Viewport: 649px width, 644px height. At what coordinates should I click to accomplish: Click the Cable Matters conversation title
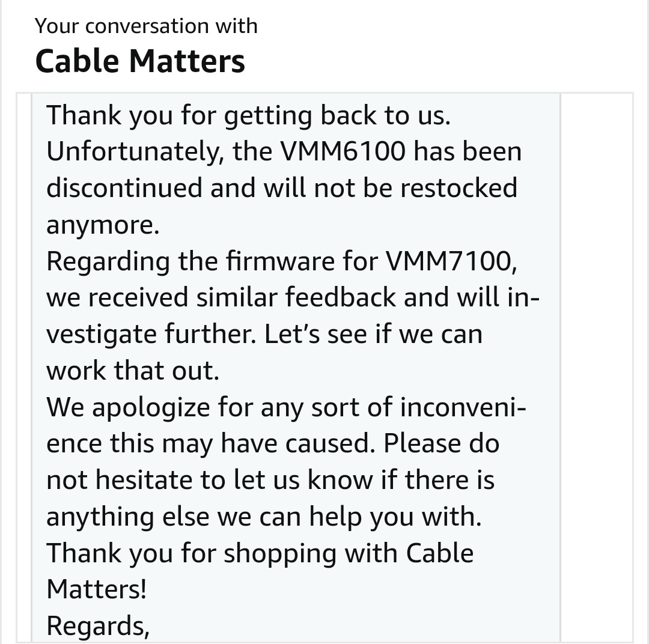pos(140,61)
